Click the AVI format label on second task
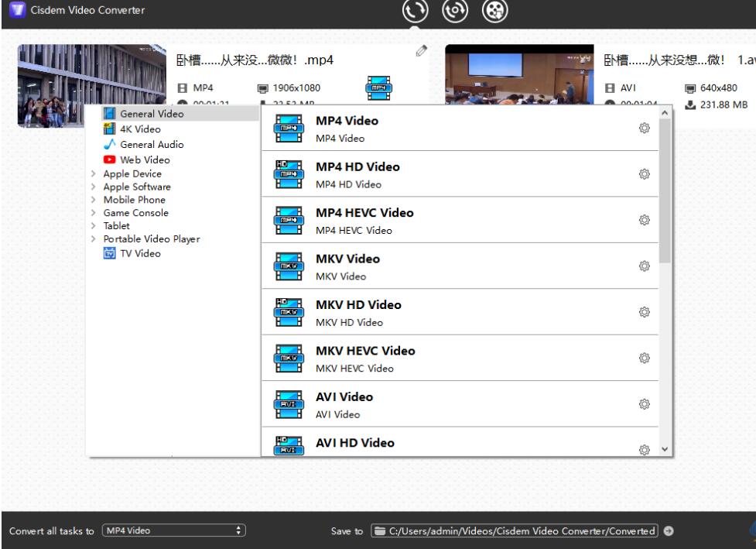This screenshot has height=549, width=756. (x=628, y=87)
